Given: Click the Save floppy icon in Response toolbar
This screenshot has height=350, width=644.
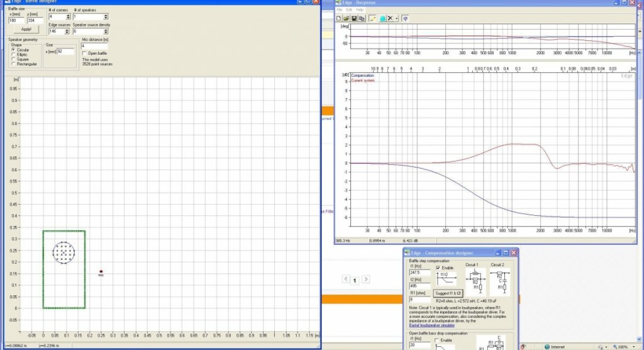Looking at the screenshot, I should 354,18.
